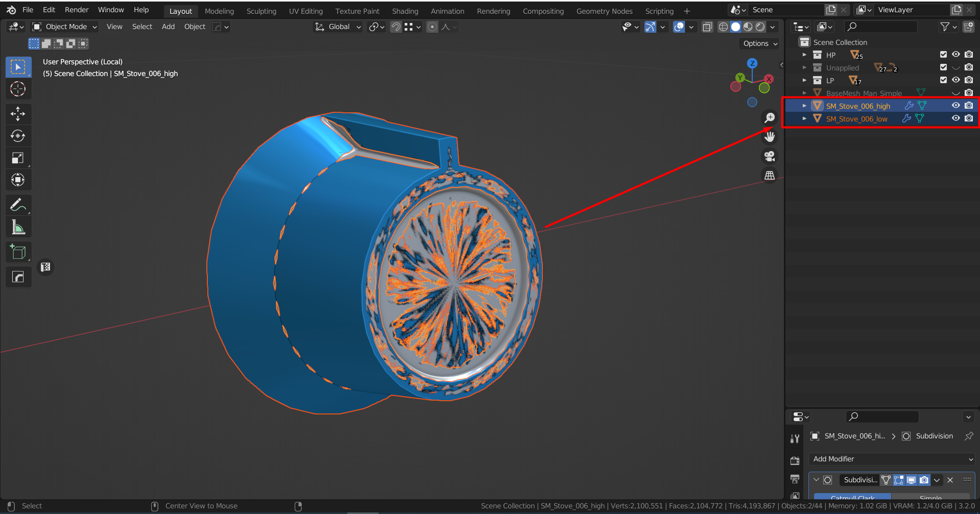The height and width of the screenshot is (514, 980).
Task: Open the Add Modifier dropdown
Action: pyautogui.click(x=892, y=459)
